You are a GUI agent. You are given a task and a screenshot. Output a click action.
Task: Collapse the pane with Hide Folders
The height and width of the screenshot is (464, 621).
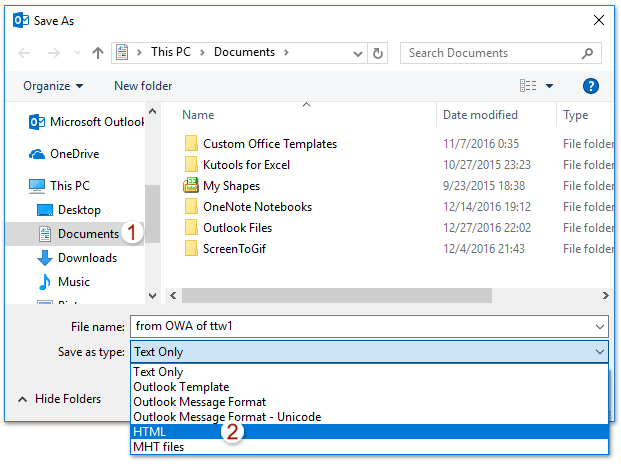59,399
